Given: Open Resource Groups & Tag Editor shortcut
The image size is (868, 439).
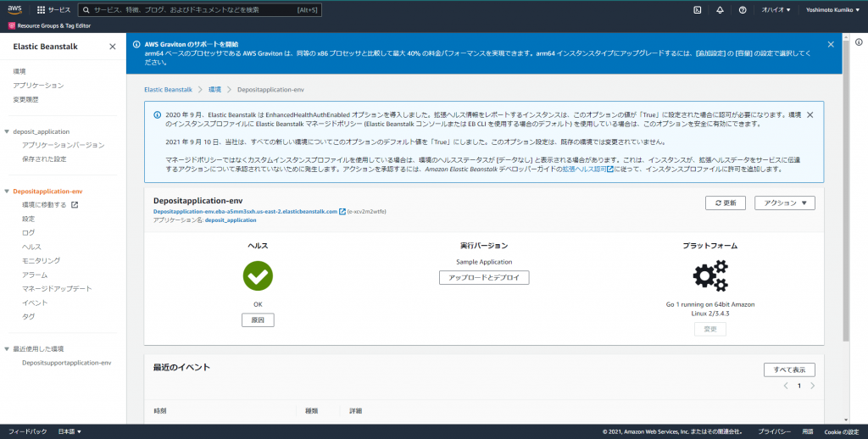Looking at the screenshot, I should click(49, 25).
